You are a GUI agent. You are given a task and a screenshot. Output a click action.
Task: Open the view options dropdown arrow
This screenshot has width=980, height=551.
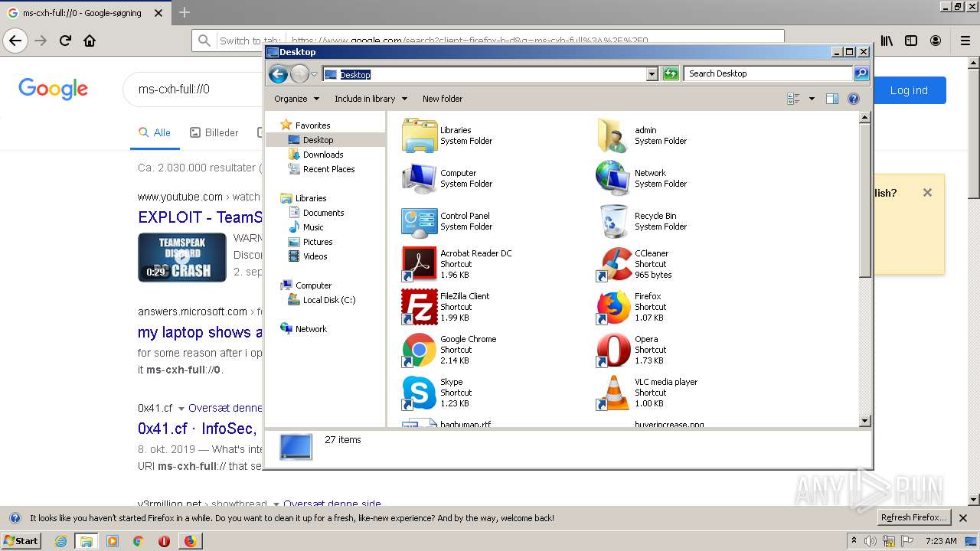tap(812, 99)
